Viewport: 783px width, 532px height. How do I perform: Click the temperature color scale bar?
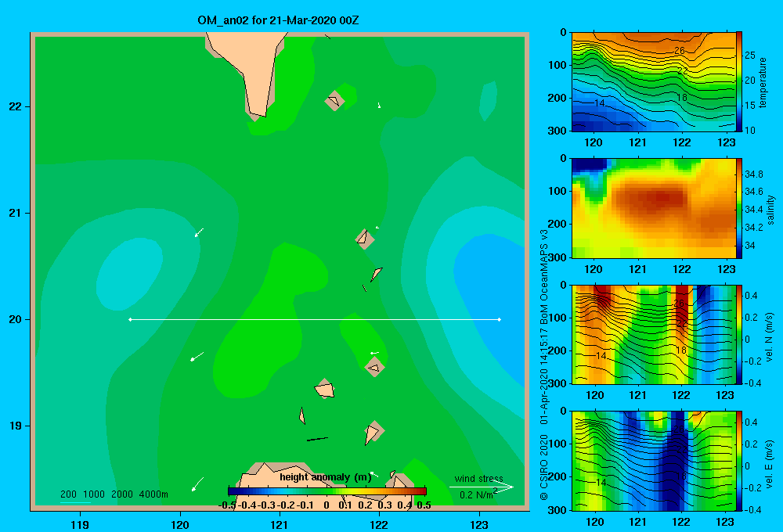pyautogui.click(x=739, y=81)
